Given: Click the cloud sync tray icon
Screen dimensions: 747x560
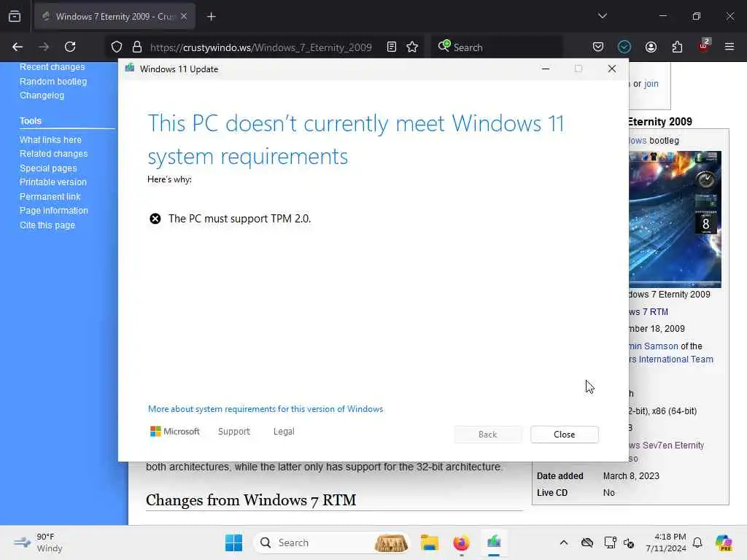Looking at the screenshot, I should 587,542.
